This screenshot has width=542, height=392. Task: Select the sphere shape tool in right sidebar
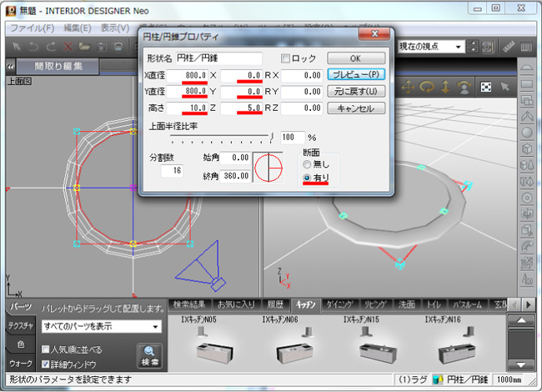[528, 132]
